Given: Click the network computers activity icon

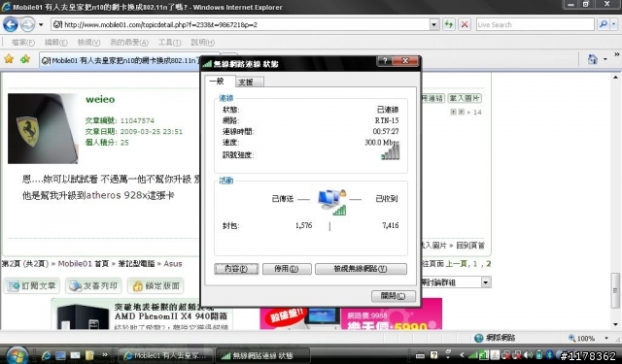Looking at the screenshot, I should (x=332, y=202).
